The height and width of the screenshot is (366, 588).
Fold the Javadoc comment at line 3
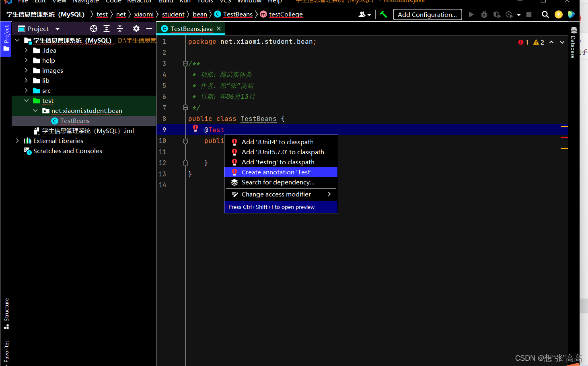pyautogui.click(x=185, y=63)
